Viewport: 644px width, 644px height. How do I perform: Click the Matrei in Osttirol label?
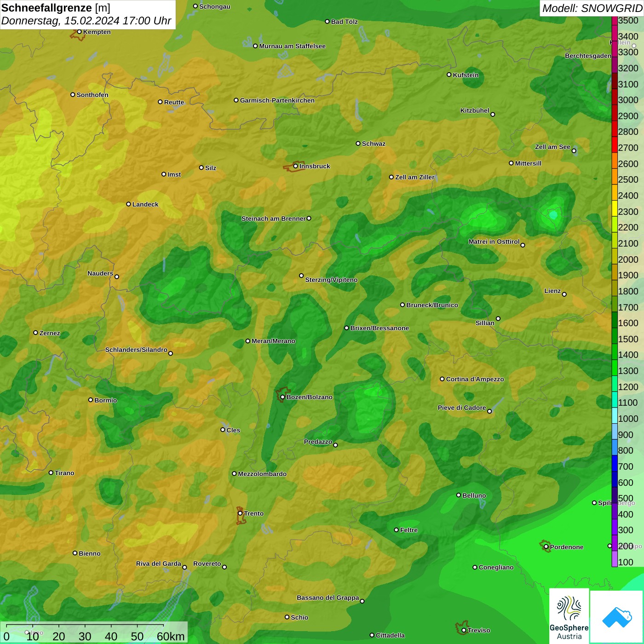coord(494,241)
